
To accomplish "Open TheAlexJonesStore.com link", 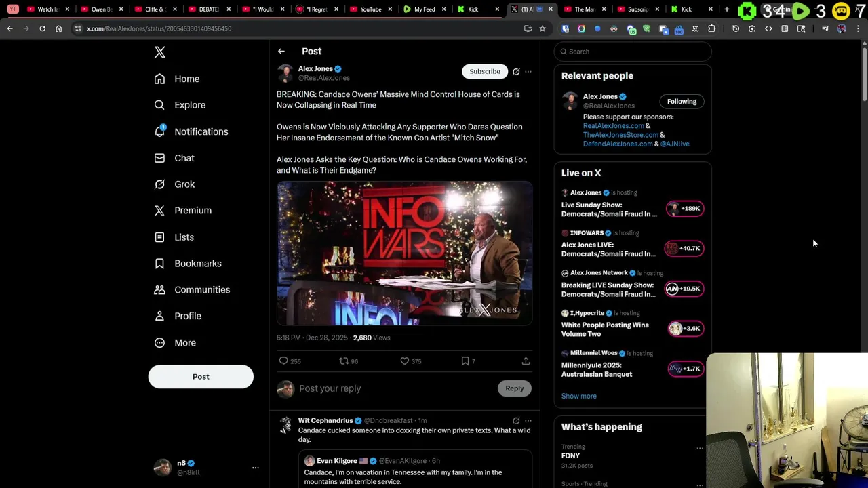I will click(620, 135).
